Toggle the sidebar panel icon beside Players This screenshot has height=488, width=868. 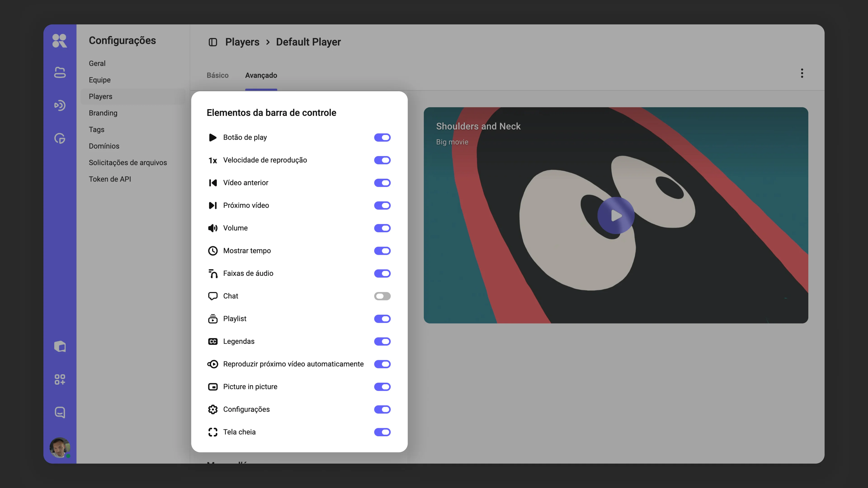(213, 42)
